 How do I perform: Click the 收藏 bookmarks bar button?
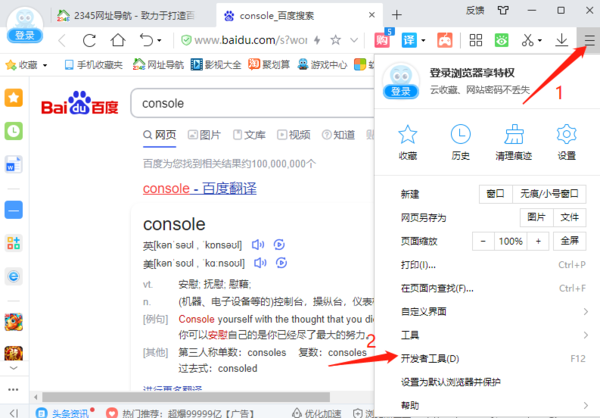[x=26, y=65]
